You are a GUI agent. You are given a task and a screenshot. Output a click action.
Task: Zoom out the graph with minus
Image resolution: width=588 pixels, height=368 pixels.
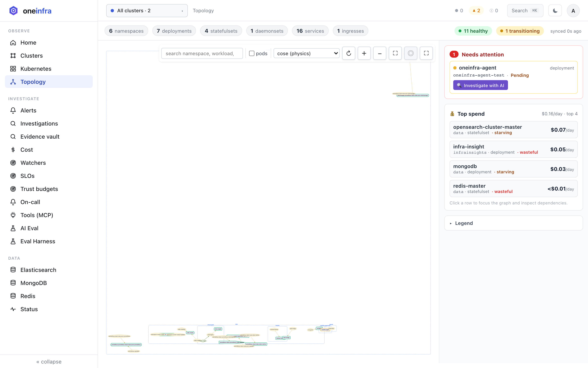pos(380,53)
